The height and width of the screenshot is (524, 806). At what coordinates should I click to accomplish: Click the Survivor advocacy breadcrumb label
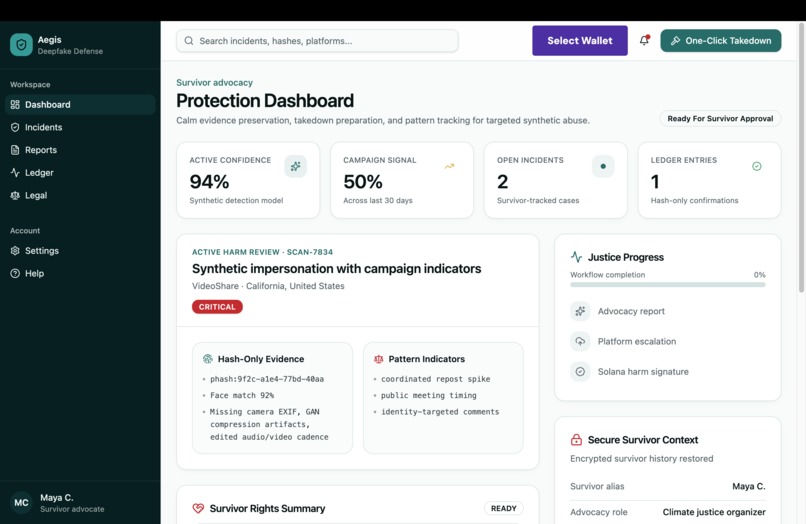click(214, 82)
